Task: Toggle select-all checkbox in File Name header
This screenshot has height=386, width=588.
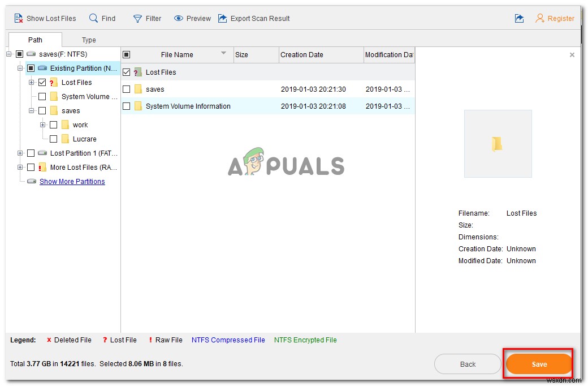Action: tap(127, 54)
